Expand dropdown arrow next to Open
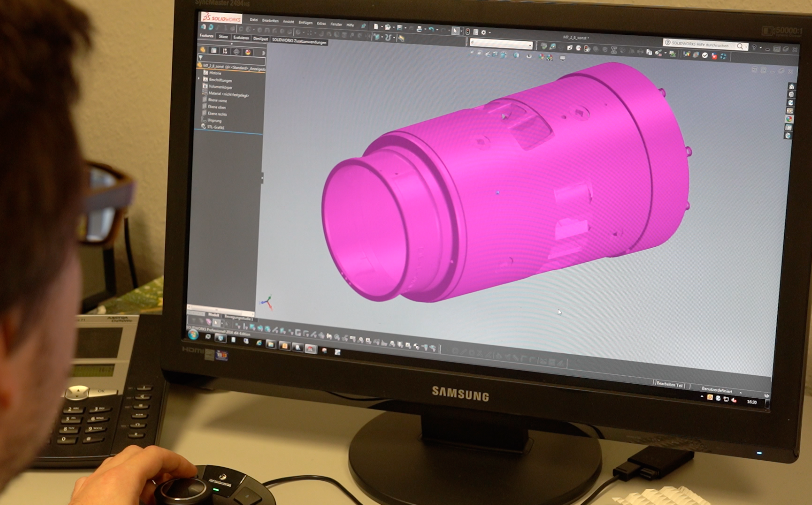Viewport: 812px width, 505px height. tap(394, 28)
